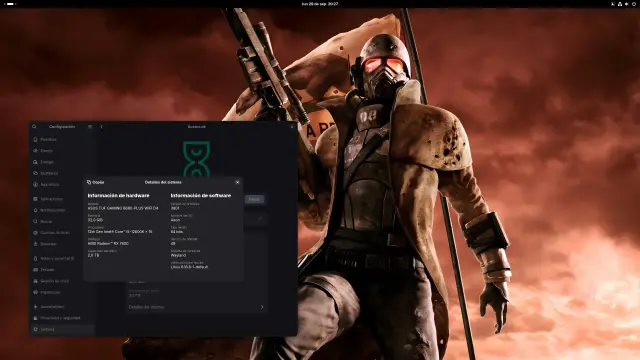Click the Copiar button in system details
The width and height of the screenshot is (640, 360).
click(x=96, y=182)
